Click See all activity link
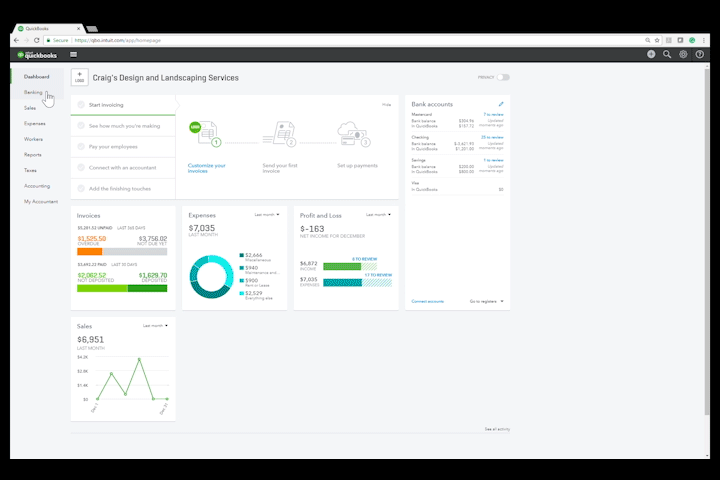The height and width of the screenshot is (480, 720). (x=497, y=429)
